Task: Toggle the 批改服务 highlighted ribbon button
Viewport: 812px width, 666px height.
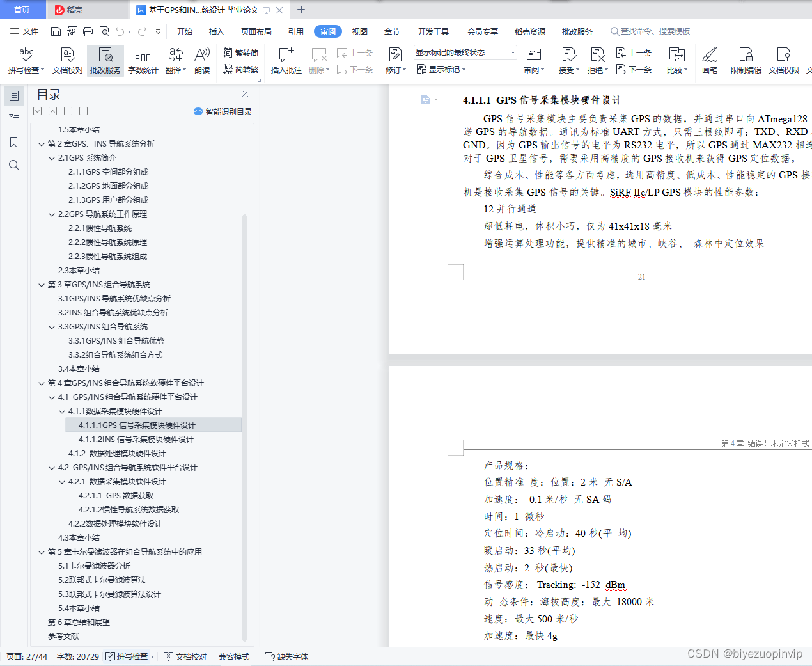Action: [x=105, y=61]
